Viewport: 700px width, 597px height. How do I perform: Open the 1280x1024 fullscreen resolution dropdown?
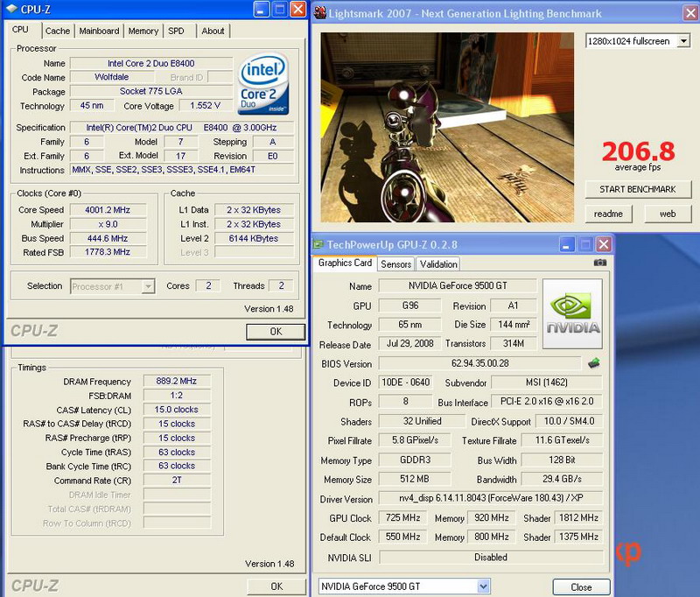coord(683,41)
